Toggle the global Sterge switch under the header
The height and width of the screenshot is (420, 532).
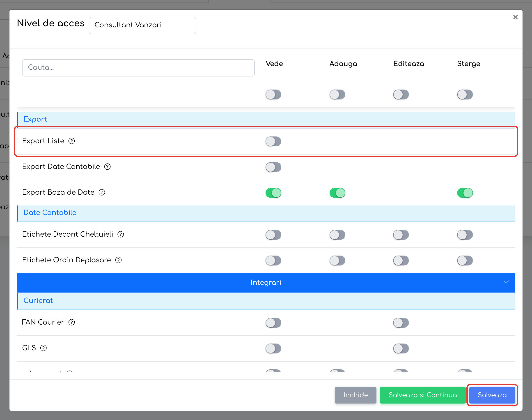click(465, 95)
